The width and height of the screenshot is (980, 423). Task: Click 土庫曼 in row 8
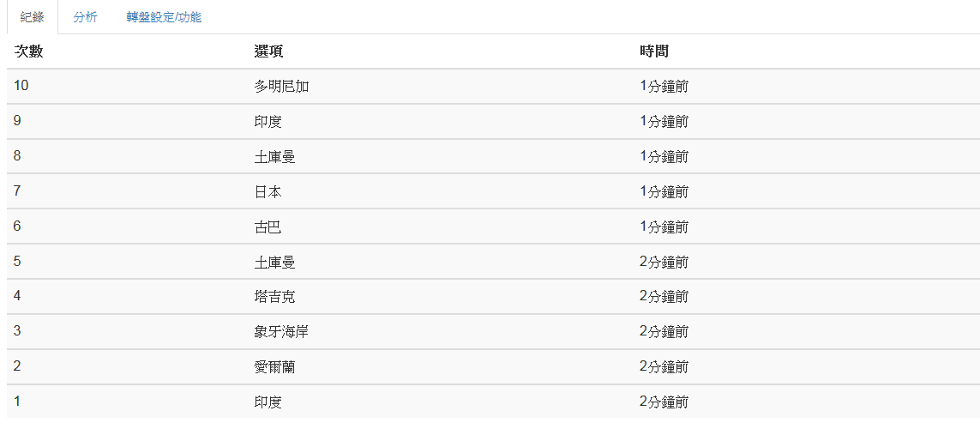[275, 156]
